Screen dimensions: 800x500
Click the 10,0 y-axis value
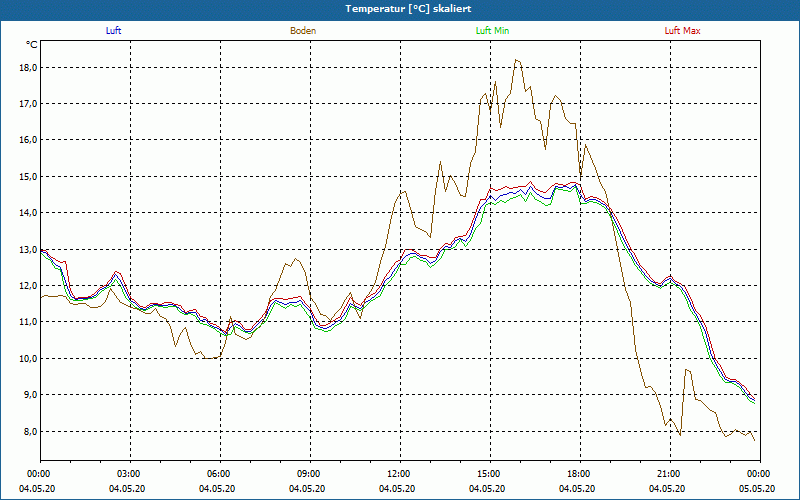pyautogui.click(x=28, y=359)
